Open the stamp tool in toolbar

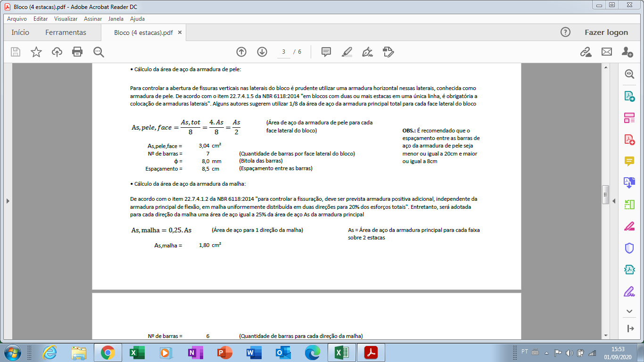(388, 52)
